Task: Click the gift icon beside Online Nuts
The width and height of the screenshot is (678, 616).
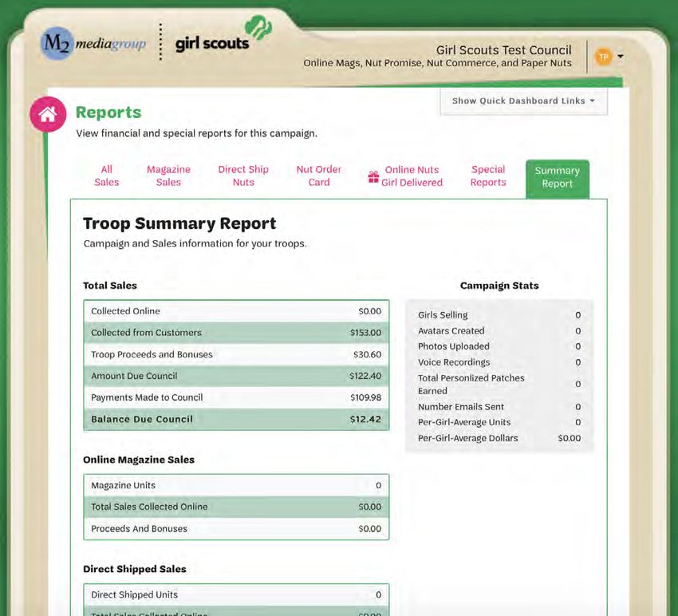Action: pos(373,176)
